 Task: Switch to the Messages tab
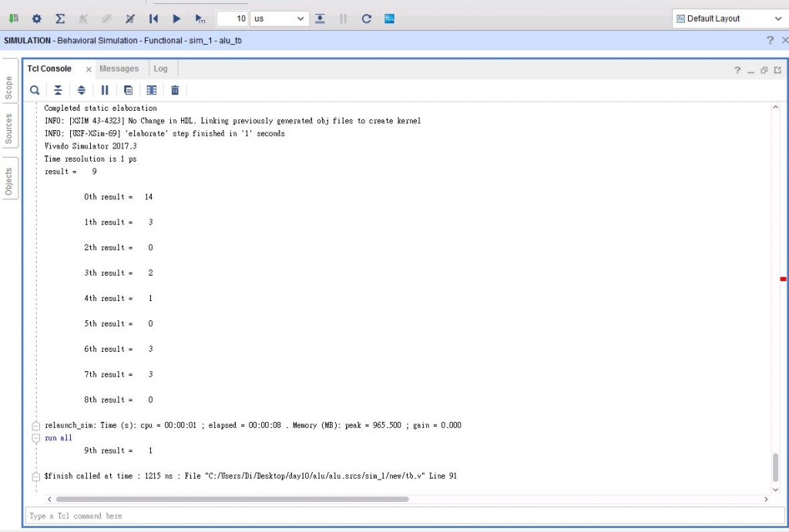(x=119, y=69)
